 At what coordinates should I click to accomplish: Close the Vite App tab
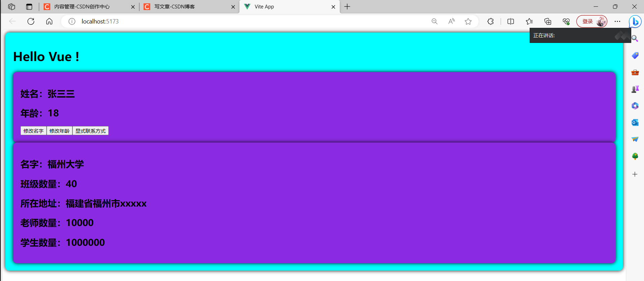click(333, 7)
